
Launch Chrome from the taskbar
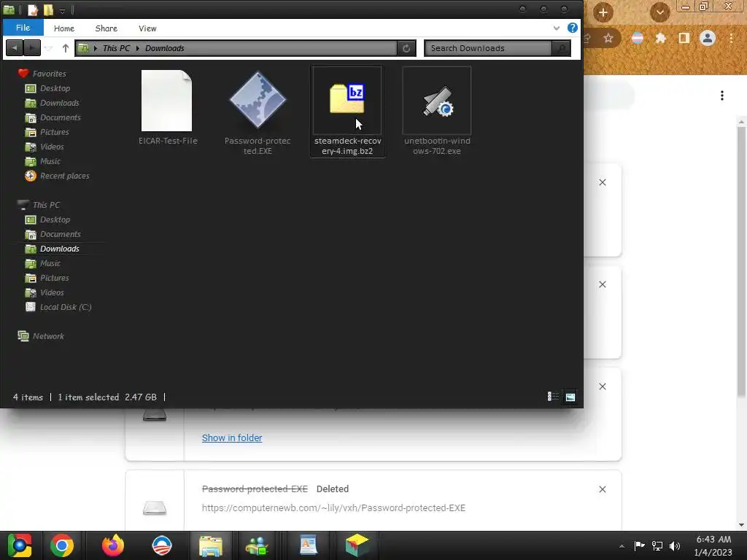pyautogui.click(x=61, y=545)
